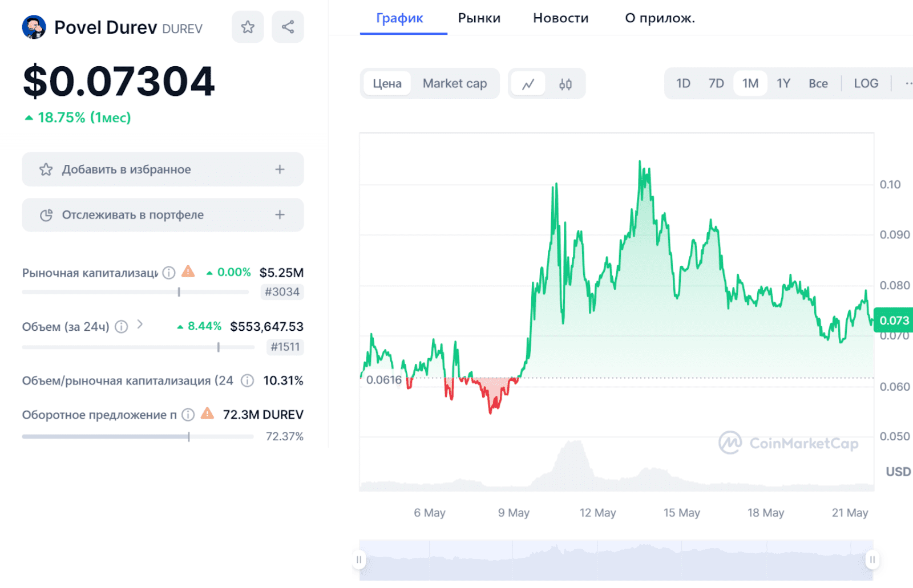Click the $0.07304 price text
Image resolution: width=913 pixels, height=588 pixels.
tap(119, 82)
